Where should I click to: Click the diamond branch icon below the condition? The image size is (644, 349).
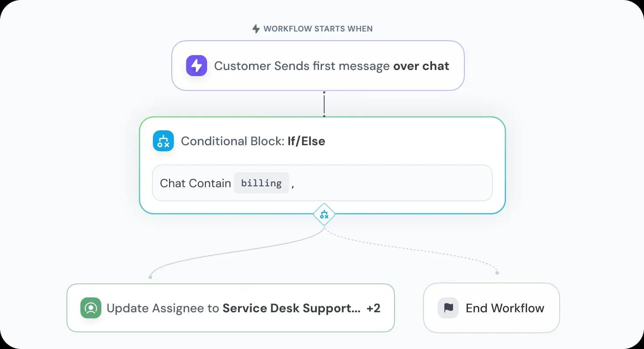324,214
